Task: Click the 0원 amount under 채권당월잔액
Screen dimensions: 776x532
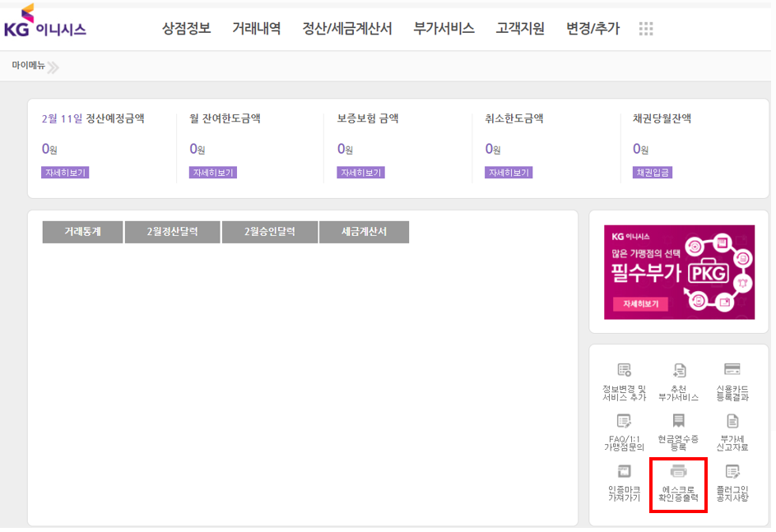Action: coord(640,149)
